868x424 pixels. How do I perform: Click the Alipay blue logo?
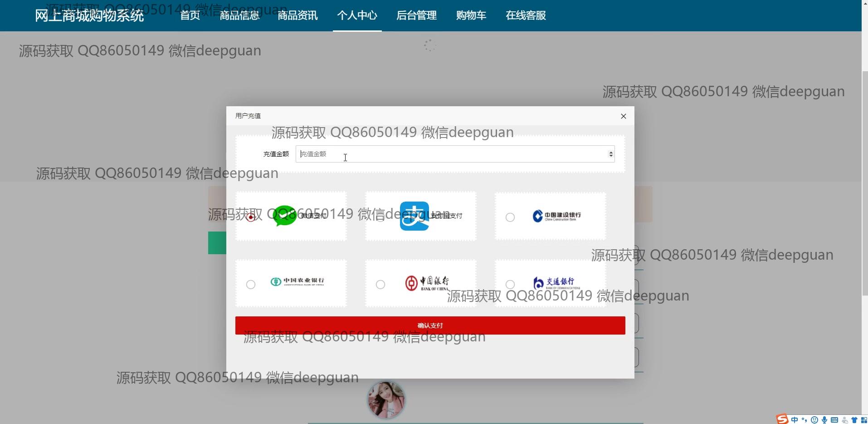(414, 216)
